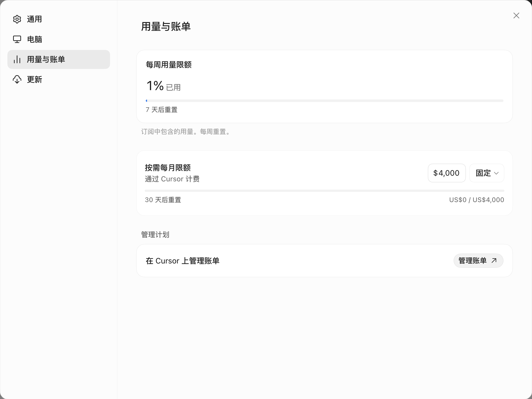Click the US$0 / US$4,000 amount
This screenshot has height=399, width=532.
coord(476,200)
